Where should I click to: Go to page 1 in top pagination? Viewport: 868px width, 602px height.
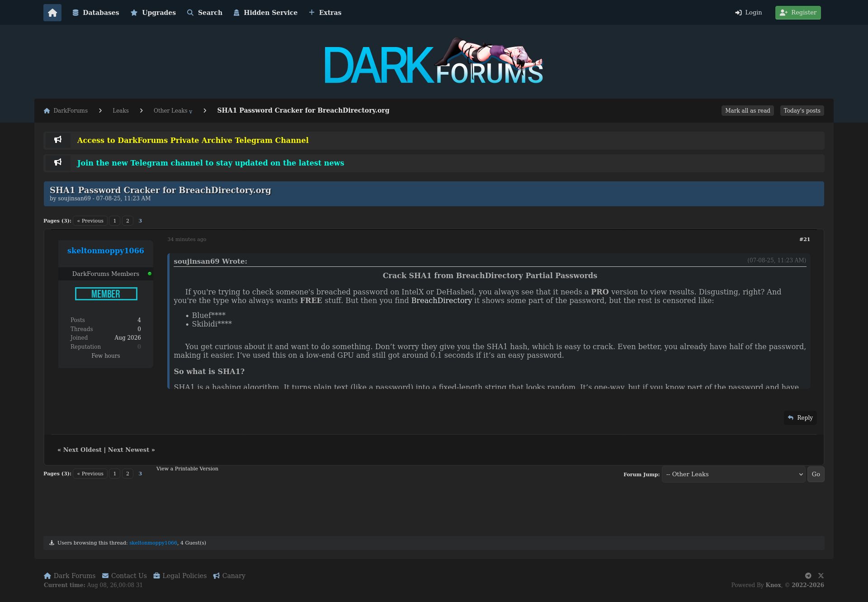115,221
